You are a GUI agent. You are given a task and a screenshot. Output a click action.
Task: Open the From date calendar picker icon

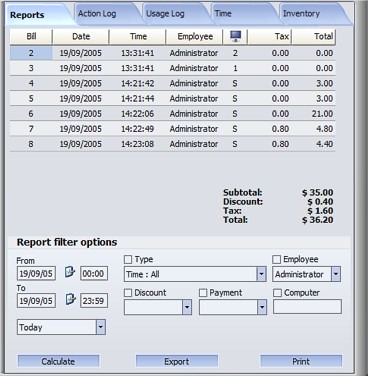coord(70,272)
